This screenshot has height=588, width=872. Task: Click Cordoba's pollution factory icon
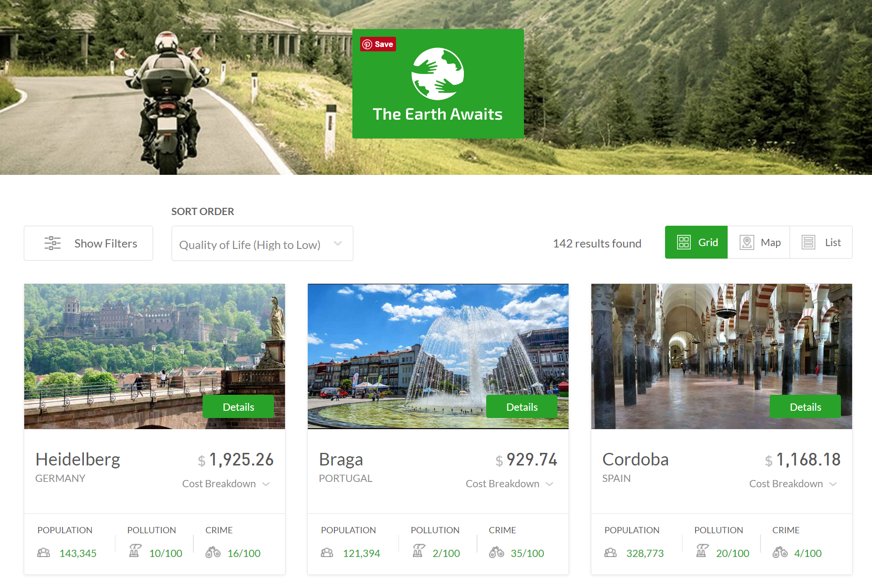[702, 551]
